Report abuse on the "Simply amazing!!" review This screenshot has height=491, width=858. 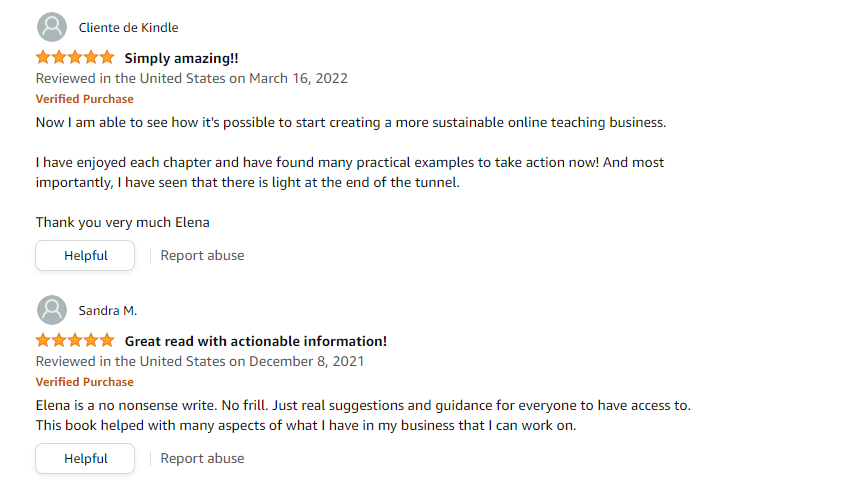202,255
